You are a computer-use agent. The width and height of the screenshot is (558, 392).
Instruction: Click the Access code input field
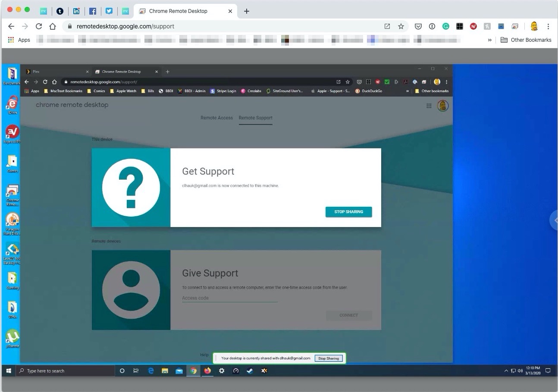point(230,298)
